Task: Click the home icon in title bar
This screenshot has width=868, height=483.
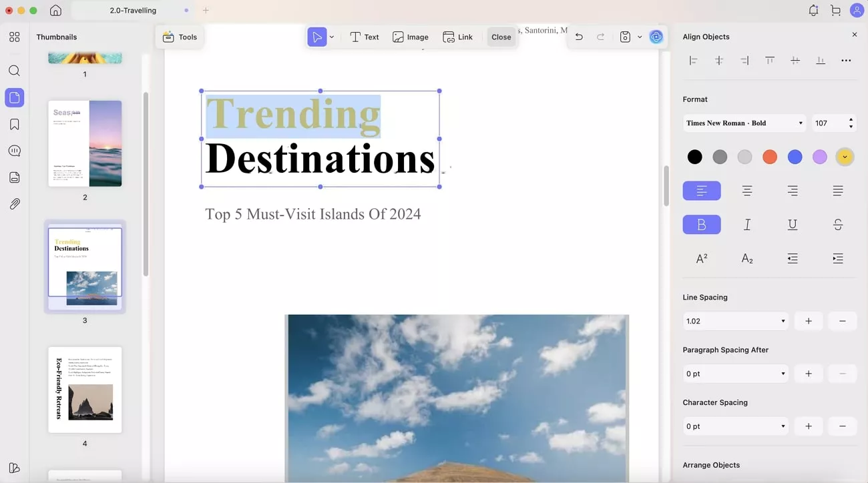Action: click(x=55, y=11)
